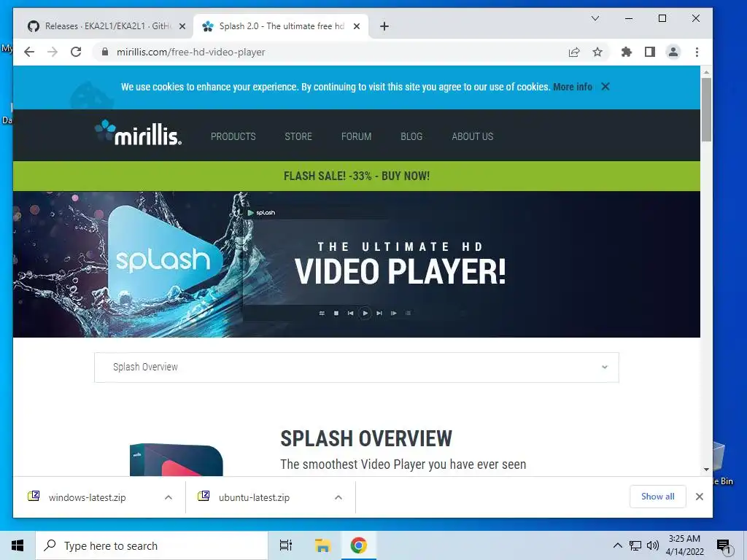Viewport: 747px width, 560px height.
Task: Click the page vertical scrollbar thumb
Action: (x=706, y=109)
